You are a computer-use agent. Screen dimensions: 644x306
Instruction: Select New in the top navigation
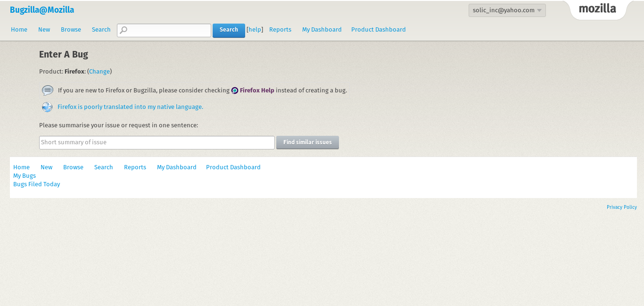coord(44,30)
